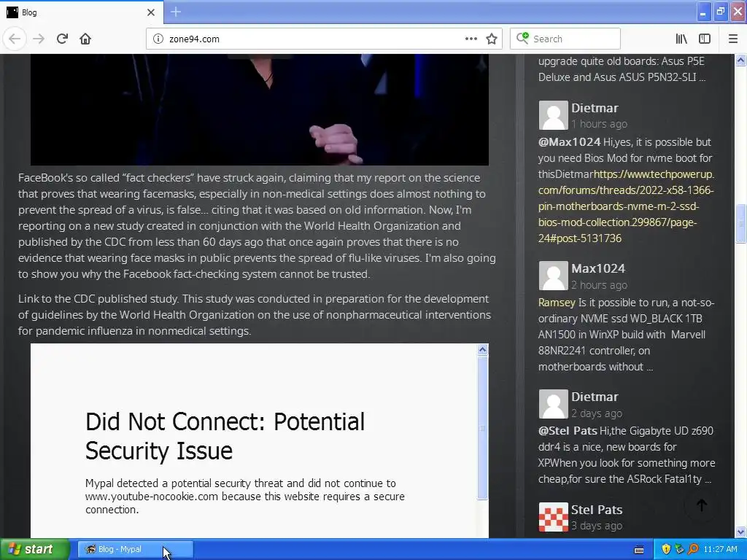Image resolution: width=747 pixels, height=560 pixels.
Task: Click the security shield tray icon
Action: pyautogui.click(x=666, y=549)
